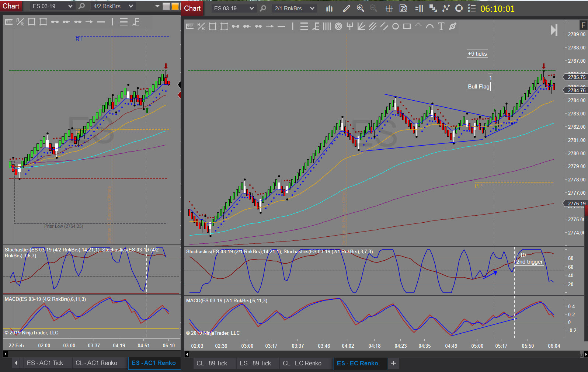Select the ruler tool in the left chart
Screen dimensions: 588x372
(9, 22)
